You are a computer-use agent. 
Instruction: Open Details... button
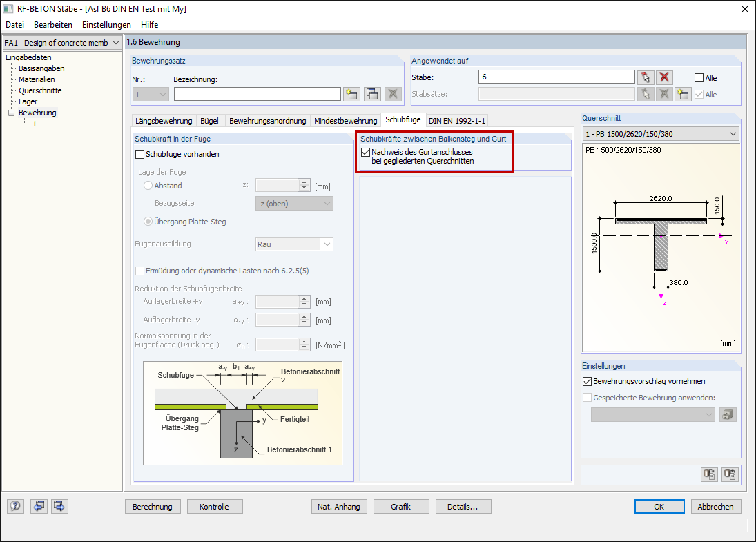463,507
